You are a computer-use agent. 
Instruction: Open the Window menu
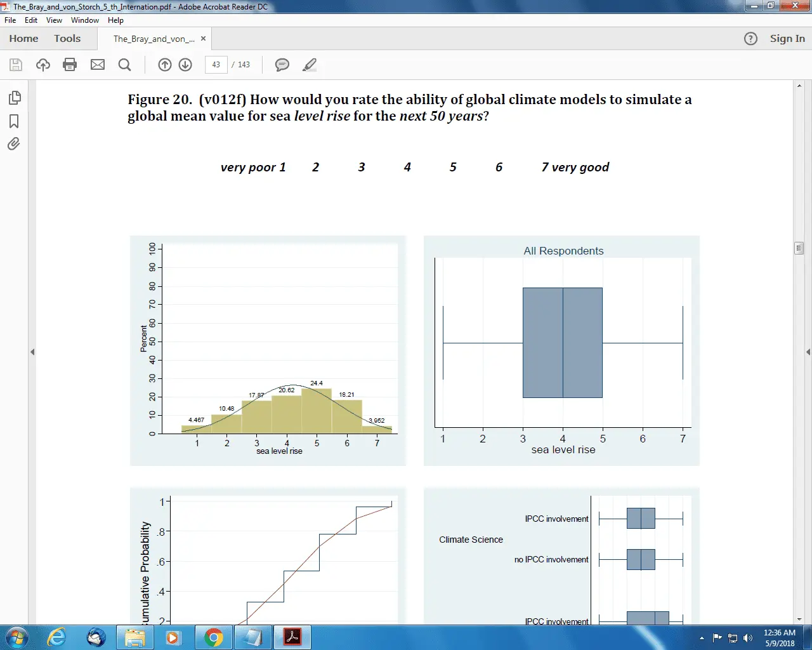[84, 20]
